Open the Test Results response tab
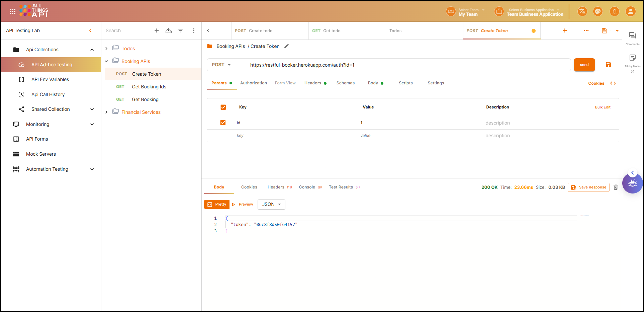 point(341,187)
